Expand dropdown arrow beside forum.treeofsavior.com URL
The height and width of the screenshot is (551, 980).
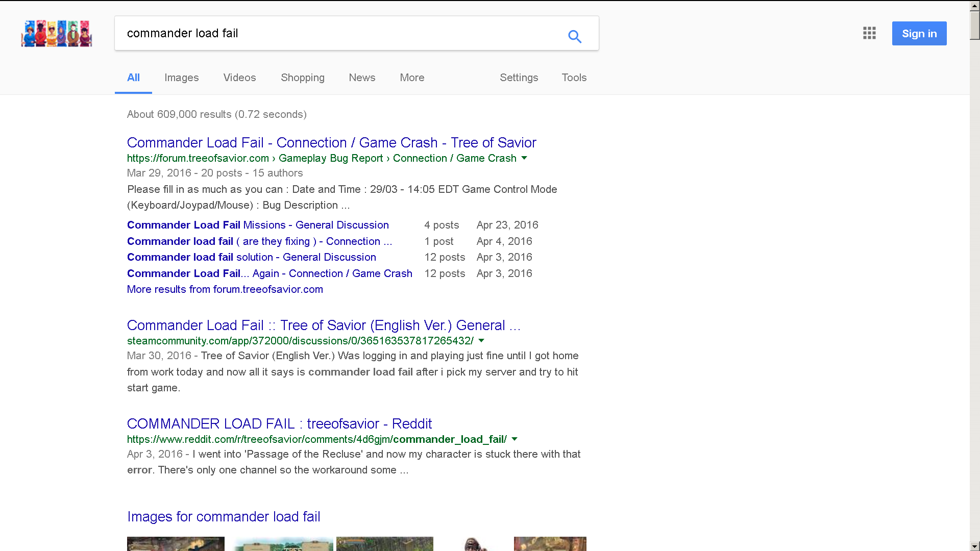pyautogui.click(x=524, y=158)
